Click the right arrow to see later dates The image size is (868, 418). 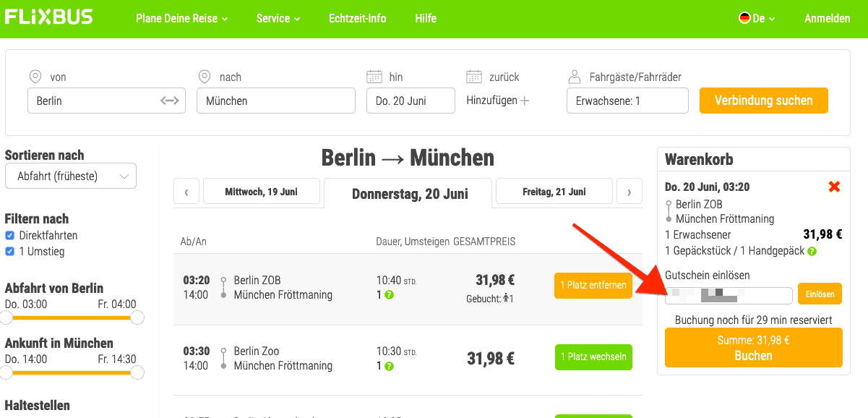[629, 191]
